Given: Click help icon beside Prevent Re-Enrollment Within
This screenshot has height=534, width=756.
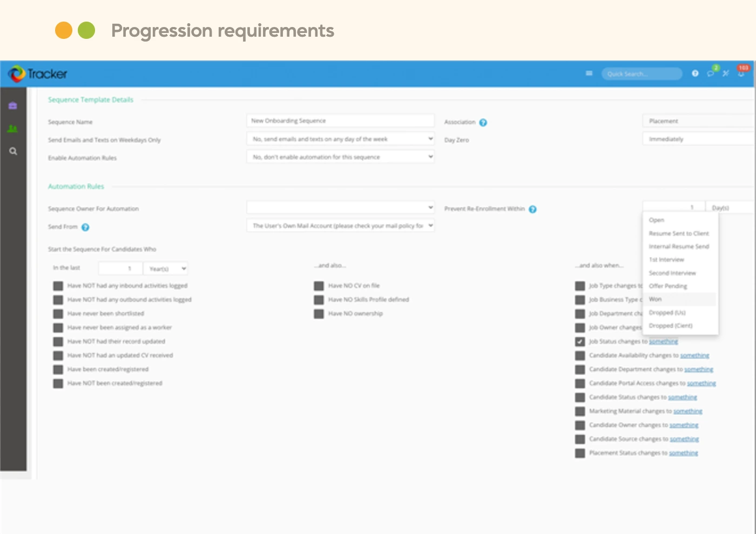Looking at the screenshot, I should point(532,209).
